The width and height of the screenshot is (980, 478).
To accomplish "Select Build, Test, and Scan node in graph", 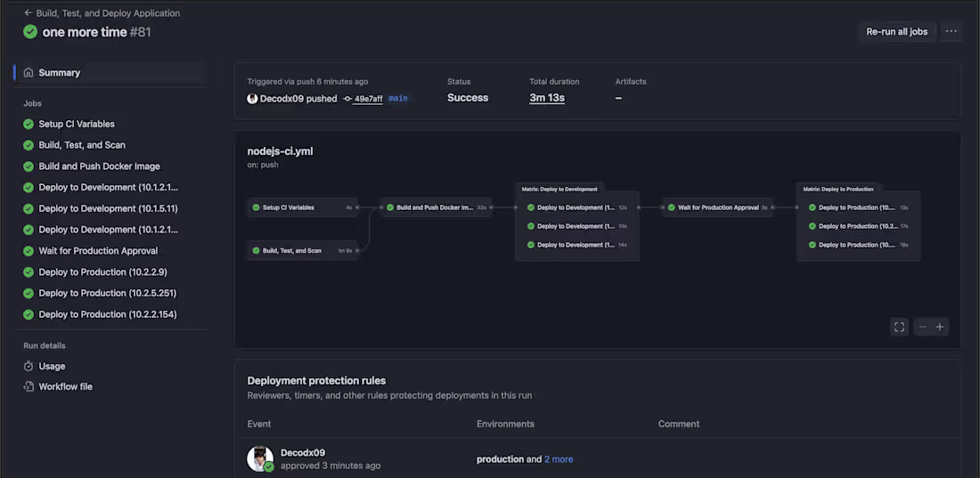I will pyautogui.click(x=303, y=250).
